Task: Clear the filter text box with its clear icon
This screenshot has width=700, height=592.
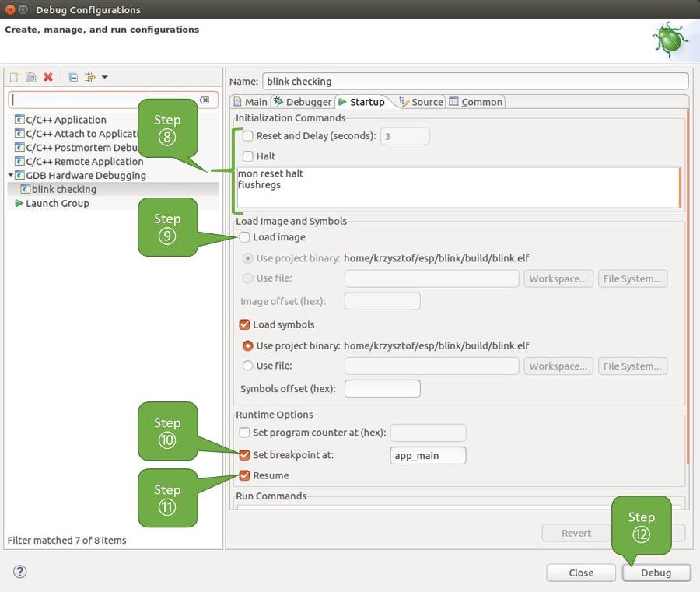Action: click(x=204, y=100)
